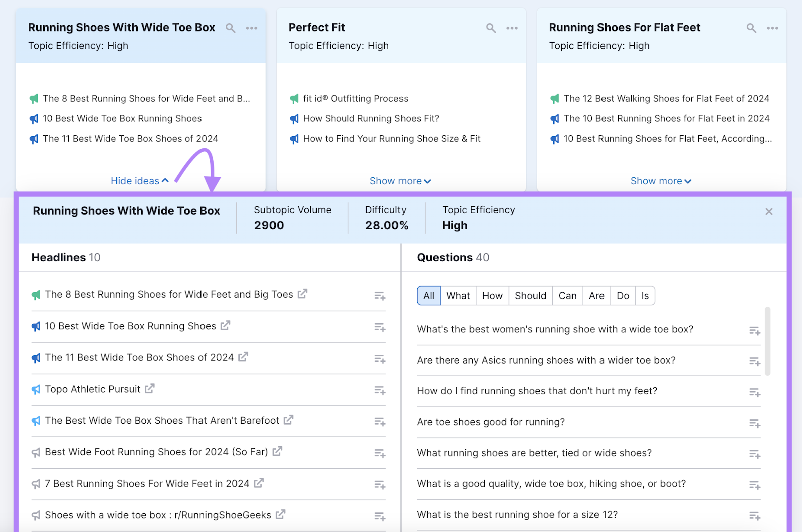The image size is (802, 532).
Task: Open the ellipsis menu on Running Shoes For Flat Feet card
Action: coord(772,28)
